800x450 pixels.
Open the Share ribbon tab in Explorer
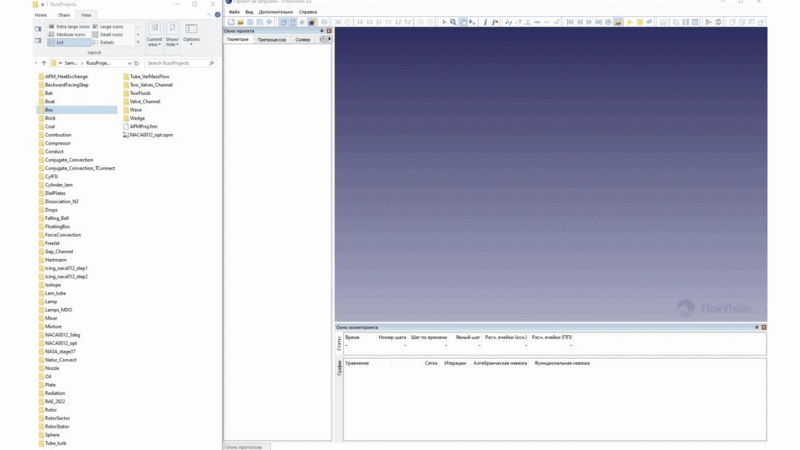pos(64,15)
